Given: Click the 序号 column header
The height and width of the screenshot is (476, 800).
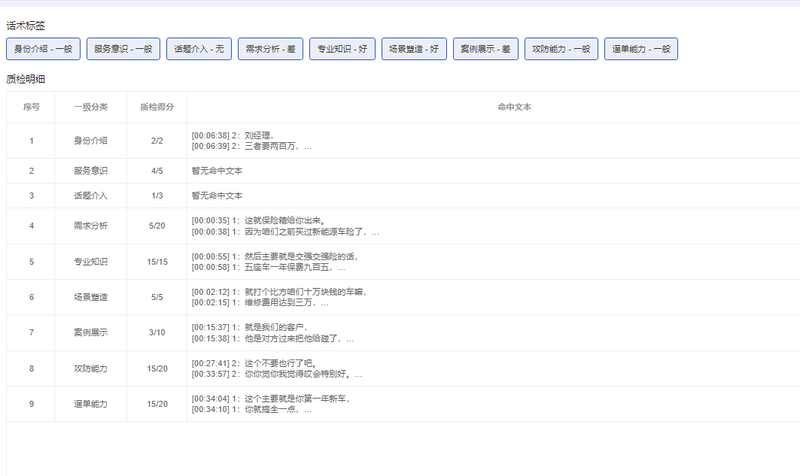Looking at the screenshot, I should [x=31, y=107].
